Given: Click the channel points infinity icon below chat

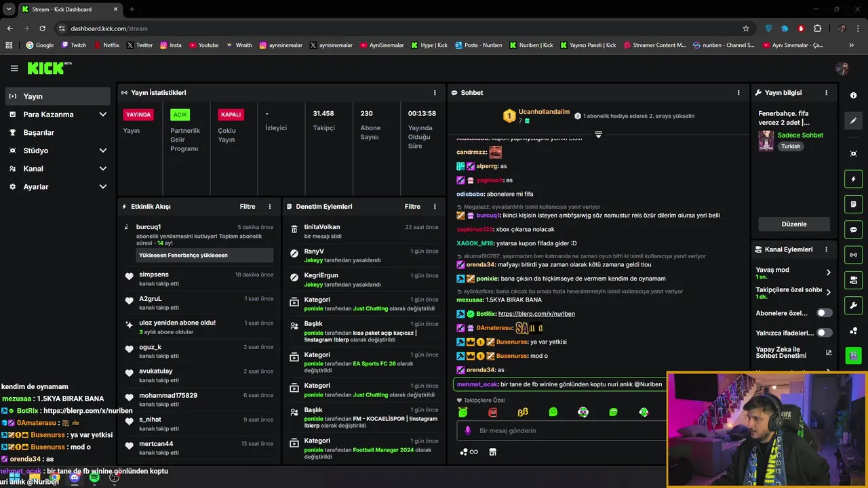Looking at the screenshot, I should tap(469, 452).
